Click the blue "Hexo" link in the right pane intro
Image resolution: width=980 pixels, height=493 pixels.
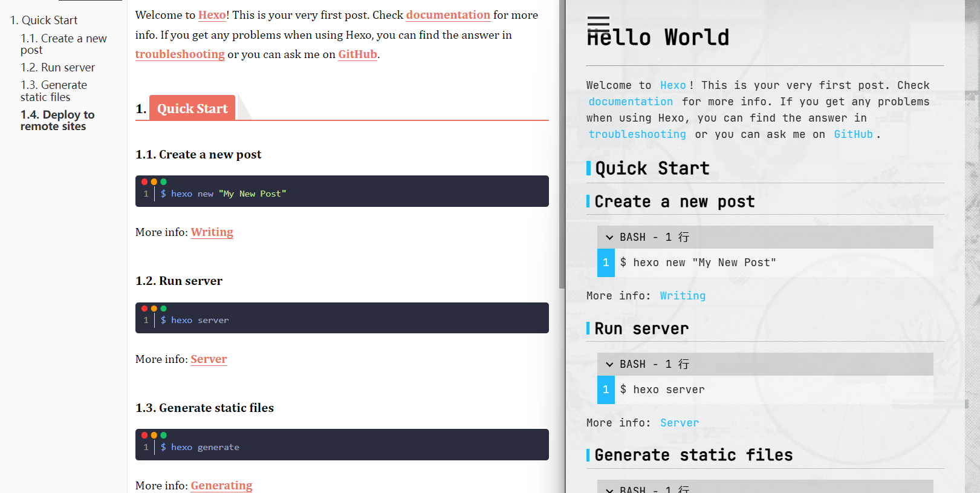click(673, 85)
